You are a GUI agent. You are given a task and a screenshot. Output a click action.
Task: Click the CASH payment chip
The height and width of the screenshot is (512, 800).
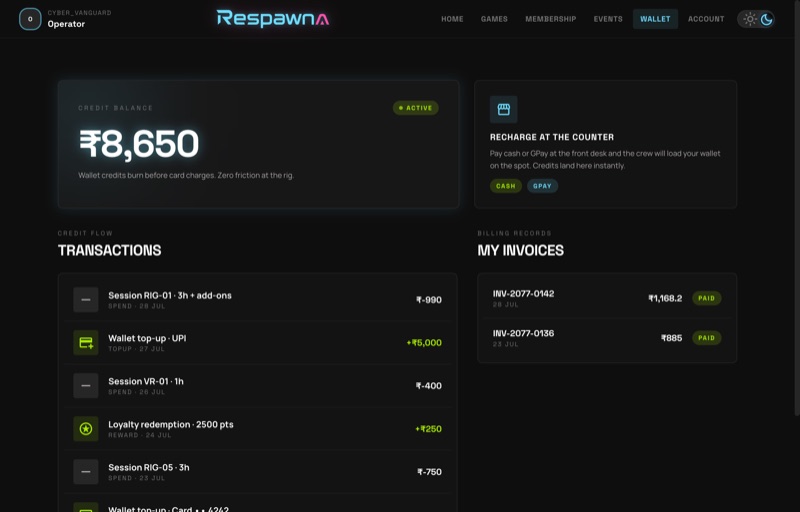coord(506,186)
